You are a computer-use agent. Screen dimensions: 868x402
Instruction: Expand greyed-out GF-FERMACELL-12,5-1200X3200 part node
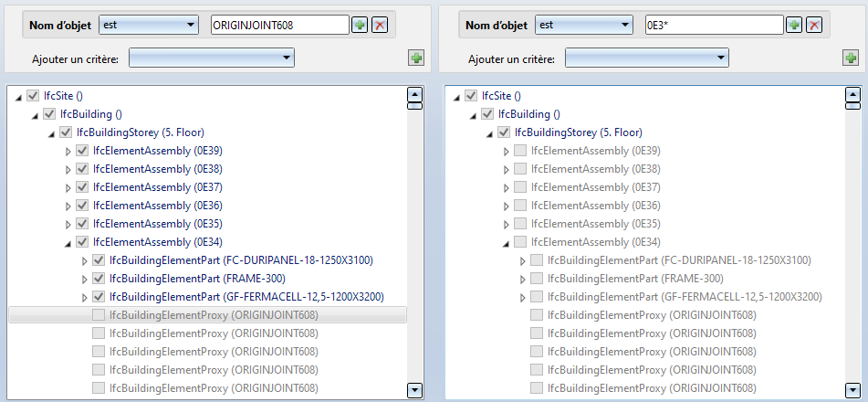(x=523, y=297)
